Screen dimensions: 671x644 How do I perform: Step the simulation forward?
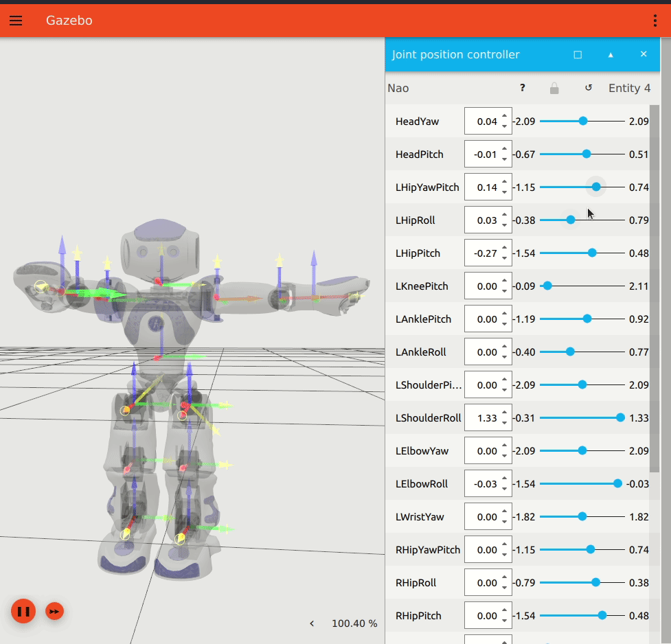pyautogui.click(x=54, y=612)
